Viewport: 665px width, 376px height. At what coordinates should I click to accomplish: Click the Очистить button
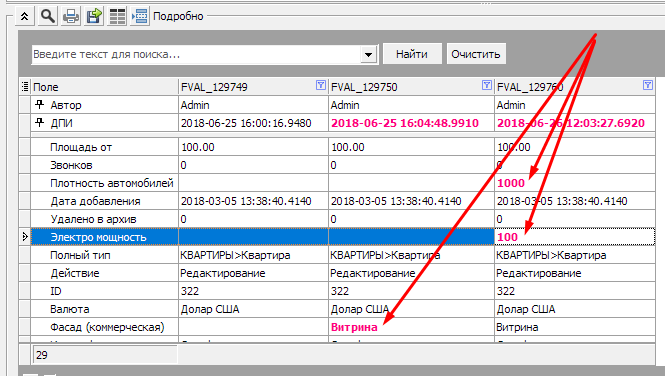(x=476, y=54)
